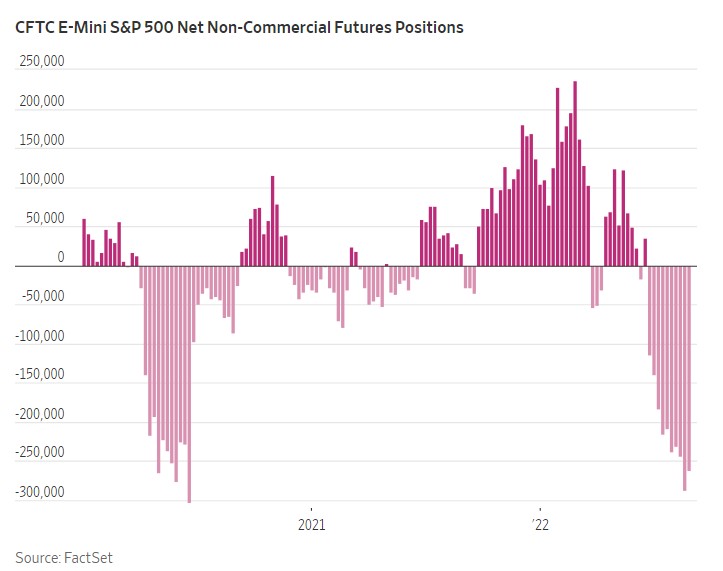
Task: Select the last bar on the right edge
Action: pyautogui.click(x=689, y=368)
